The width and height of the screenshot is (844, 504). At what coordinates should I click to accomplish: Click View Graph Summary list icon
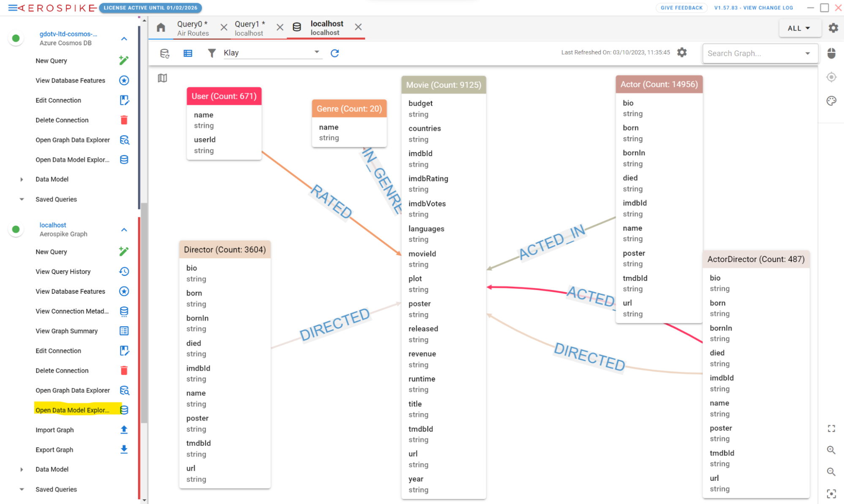point(124,331)
